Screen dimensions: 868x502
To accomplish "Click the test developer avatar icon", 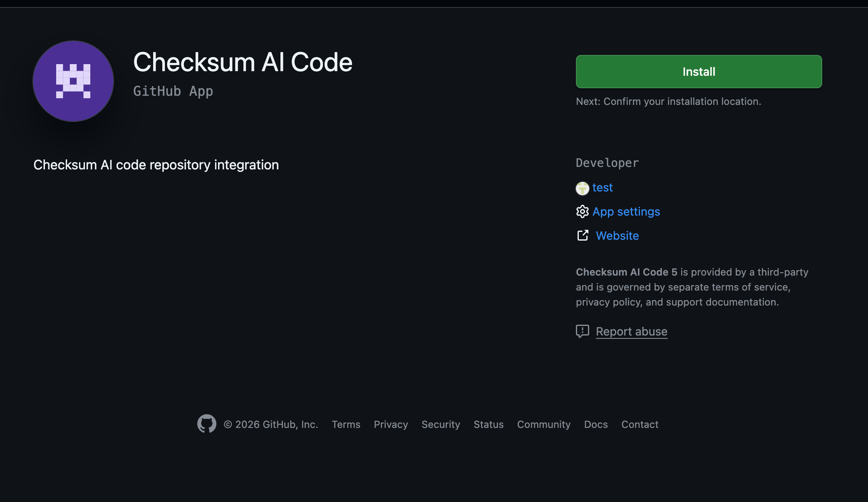I will tap(582, 188).
